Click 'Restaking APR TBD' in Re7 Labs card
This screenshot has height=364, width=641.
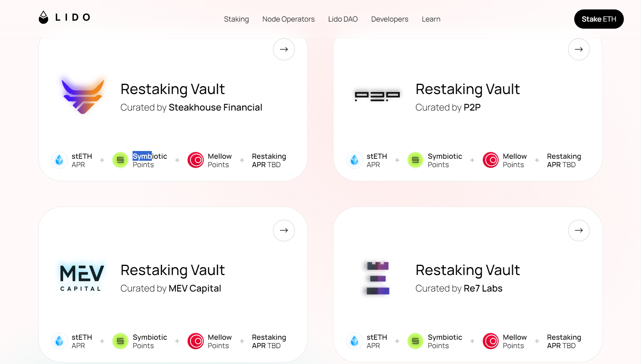coord(564,341)
